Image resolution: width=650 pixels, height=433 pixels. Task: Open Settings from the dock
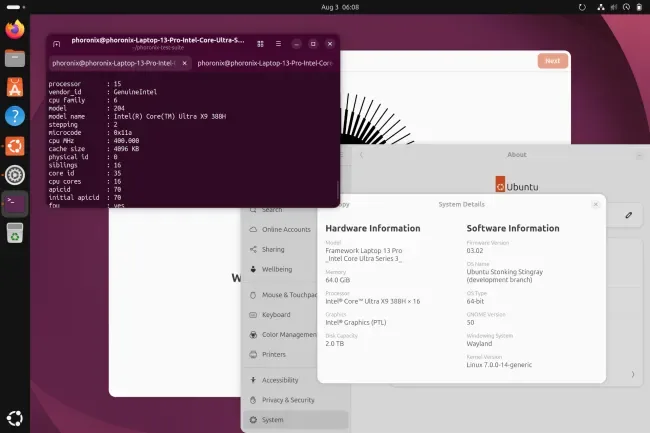click(x=15, y=175)
